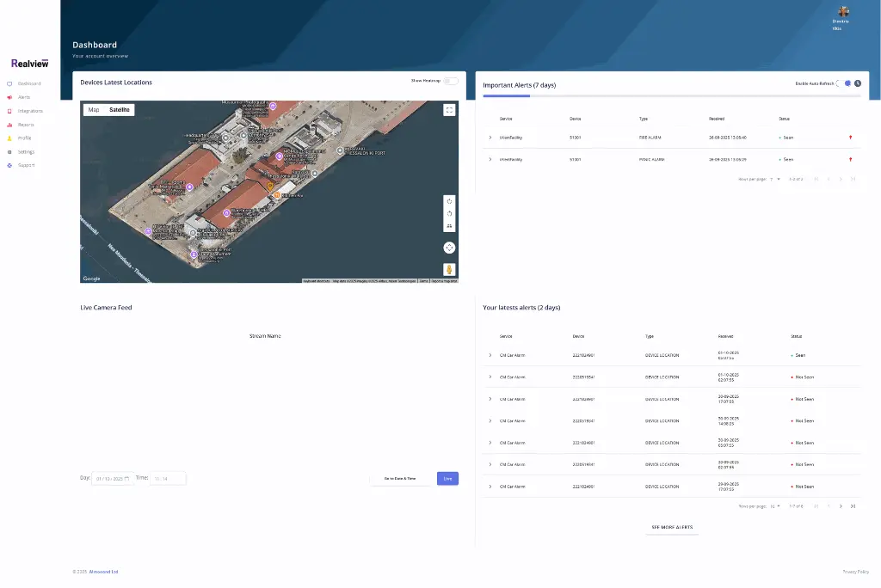Rotate the map clockwise using top rotate icon
This screenshot has width=881, height=588.
point(449,201)
